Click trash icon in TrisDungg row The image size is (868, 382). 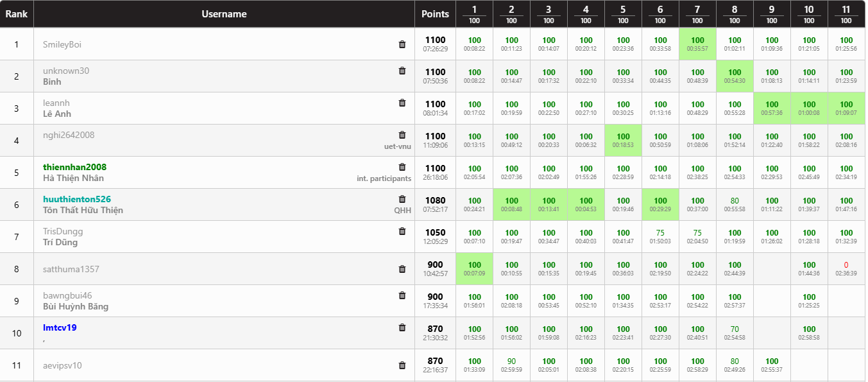(x=402, y=231)
